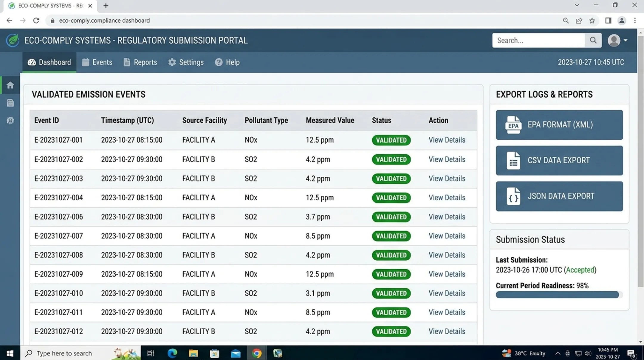Image resolution: width=644 pixels, height=360 pixels.
Task: View details for event E-20231027-008
Action: [447, 255]
